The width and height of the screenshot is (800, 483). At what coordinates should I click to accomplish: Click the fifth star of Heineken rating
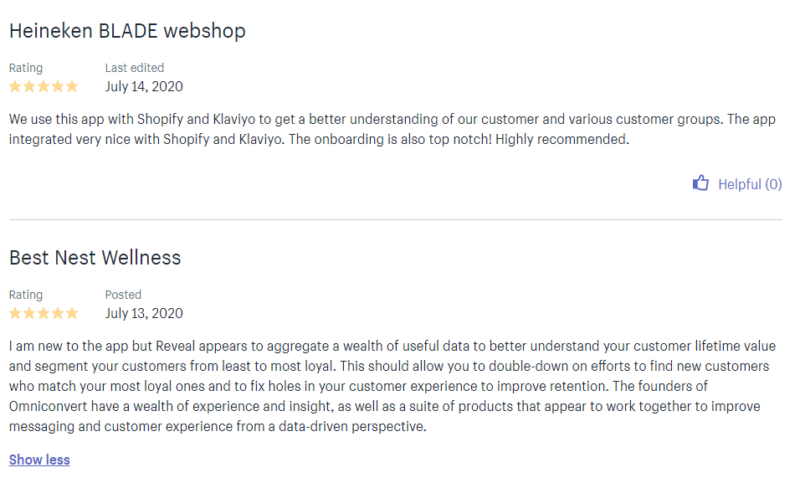[72, 86]
